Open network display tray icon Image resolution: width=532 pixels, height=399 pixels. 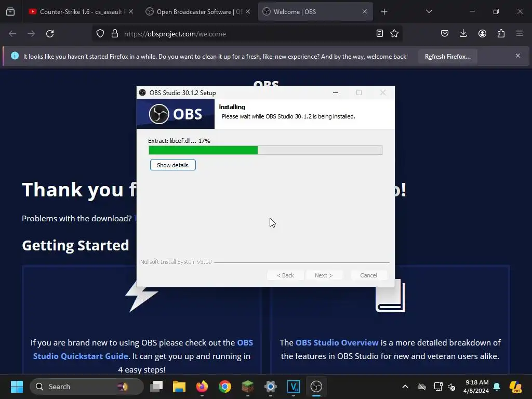coord(438,387)
